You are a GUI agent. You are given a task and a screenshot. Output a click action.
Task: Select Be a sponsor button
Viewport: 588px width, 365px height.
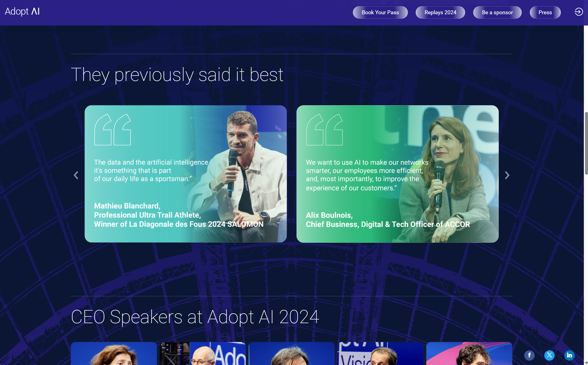click(x=497, y=12)
